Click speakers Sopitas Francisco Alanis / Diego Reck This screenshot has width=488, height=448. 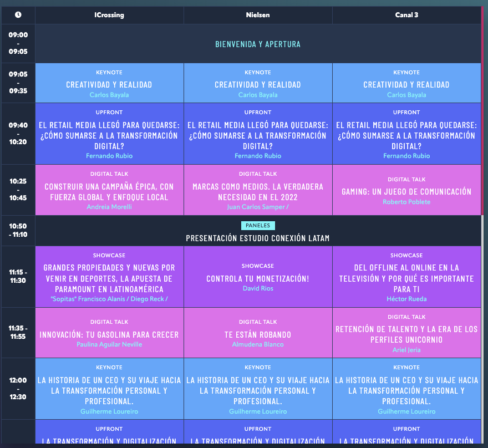(x=109, y=299)
